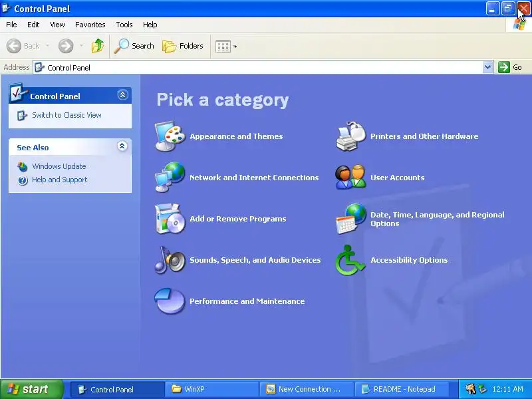The image size is (532, 399).
Task: Click the Search magnifier toolbar button
Action: pos(134,46)
